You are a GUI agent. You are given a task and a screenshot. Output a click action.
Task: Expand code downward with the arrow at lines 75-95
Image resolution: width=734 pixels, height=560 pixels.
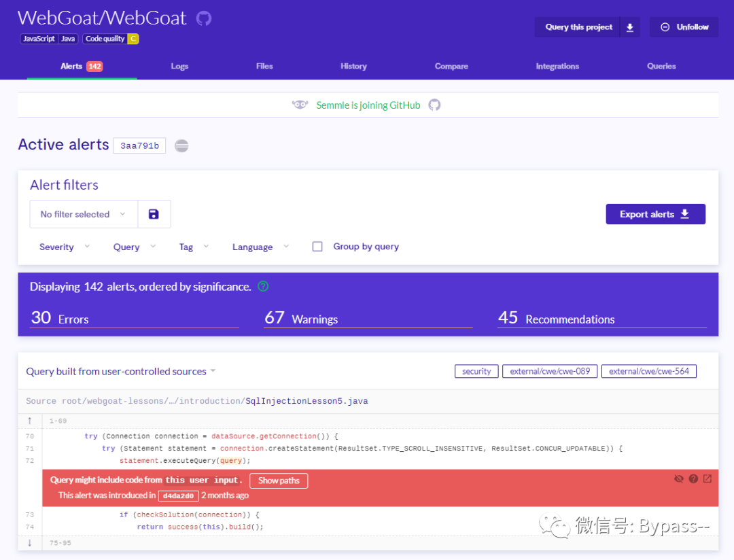tap(29, 543)
